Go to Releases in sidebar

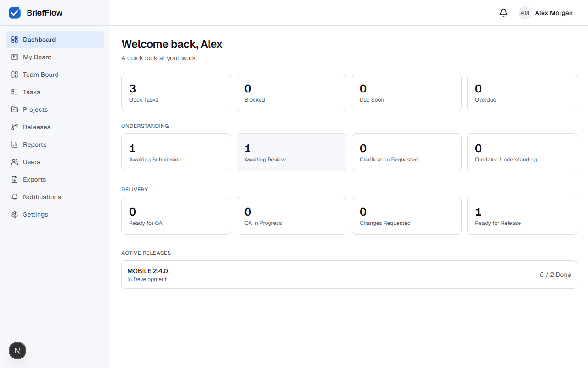coord(55,127)
